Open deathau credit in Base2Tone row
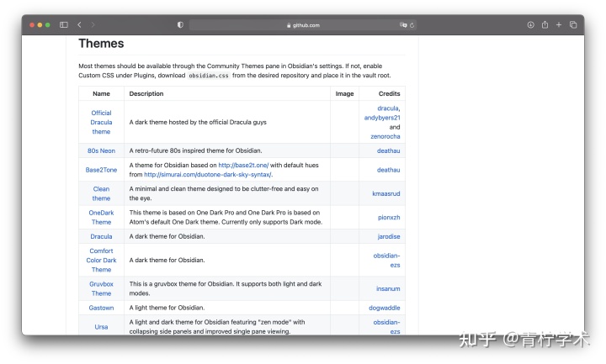Viewport: 606px width, 364px height. 388,170
